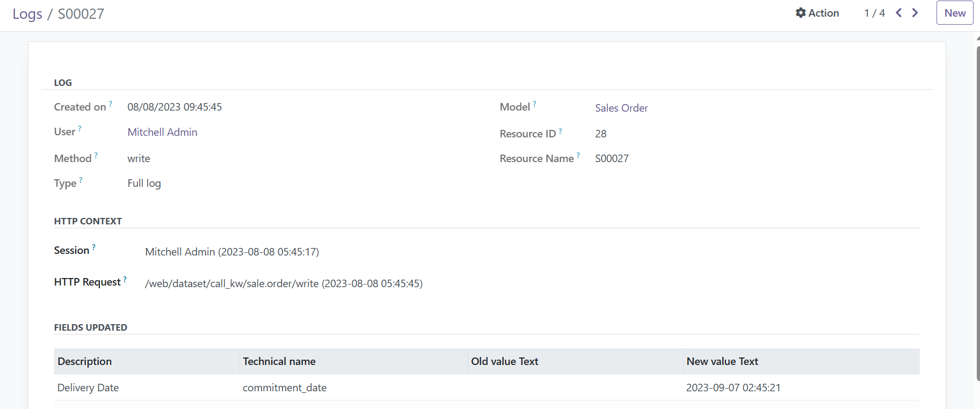Show help tooltip beside Method label

(96, 155)
